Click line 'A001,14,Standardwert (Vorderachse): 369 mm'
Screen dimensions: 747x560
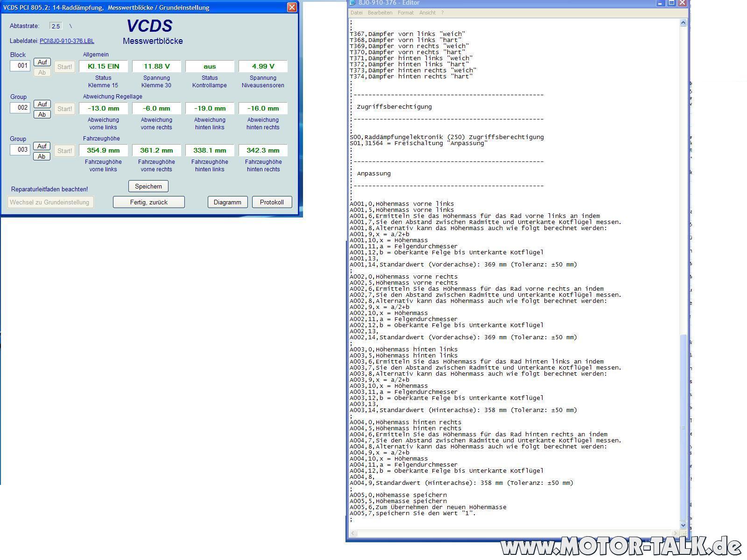(x=463, y=265)
